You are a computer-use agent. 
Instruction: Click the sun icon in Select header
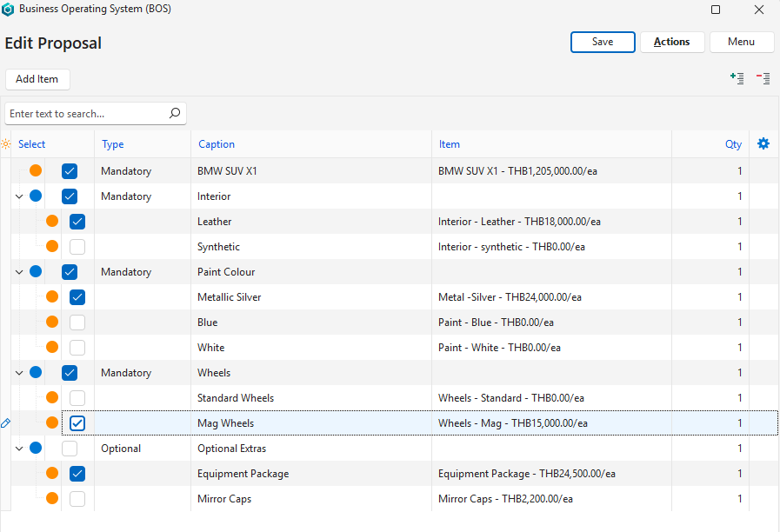point(7,144)
